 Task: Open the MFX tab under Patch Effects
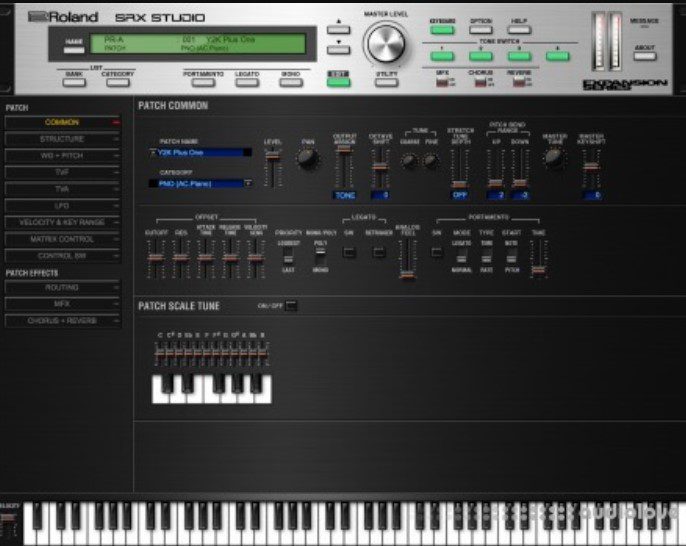tap(62, 304)
